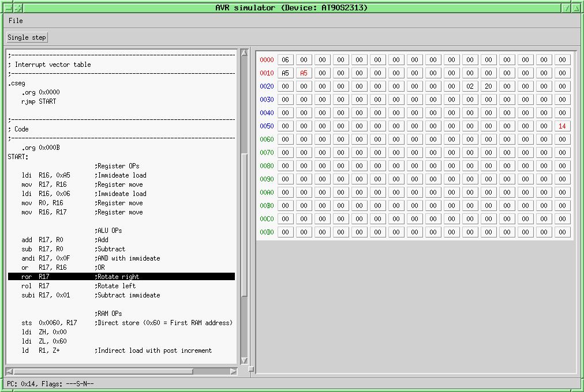Click the '.org 0x000B' directive
The width and height of the screenshot is (584, 392).
[41, 148]
